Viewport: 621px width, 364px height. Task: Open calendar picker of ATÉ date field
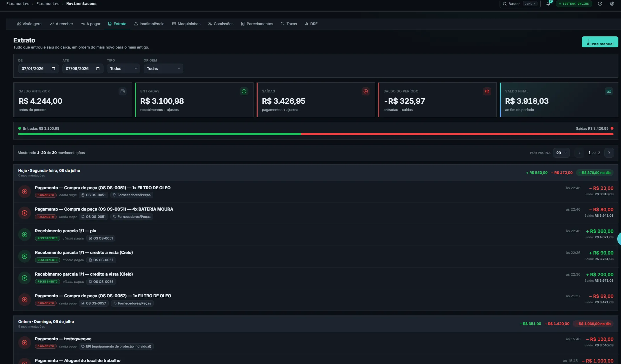point(98,68)
